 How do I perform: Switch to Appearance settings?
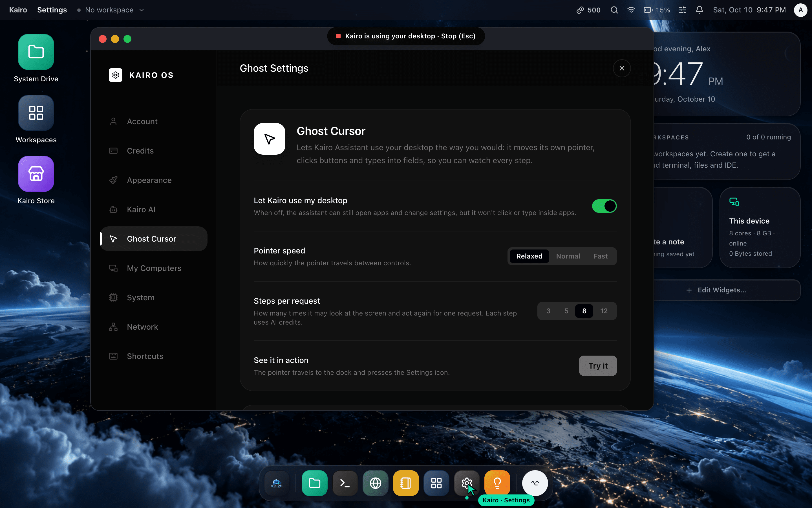154,180
